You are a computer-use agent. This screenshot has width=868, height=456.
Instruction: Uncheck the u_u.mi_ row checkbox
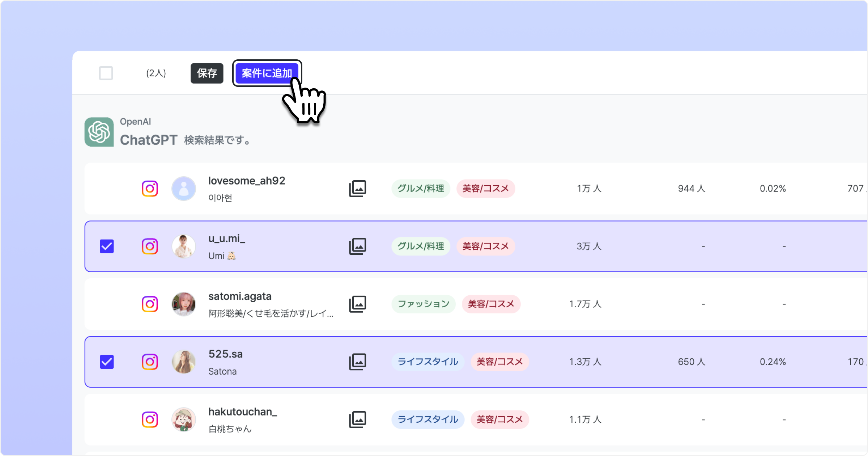pyautogui.click(x=107, y=246)
